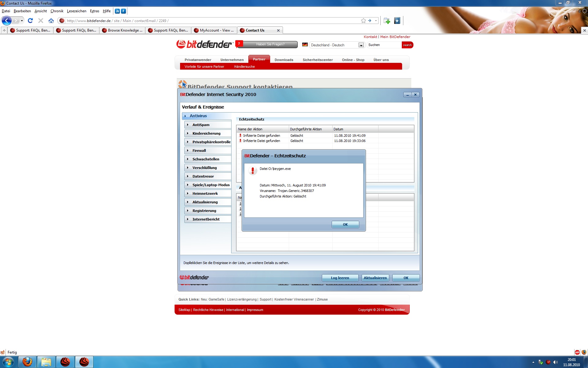588x368 pixels.
Task: Bookmark this page with the star icon
Action: 363,21
